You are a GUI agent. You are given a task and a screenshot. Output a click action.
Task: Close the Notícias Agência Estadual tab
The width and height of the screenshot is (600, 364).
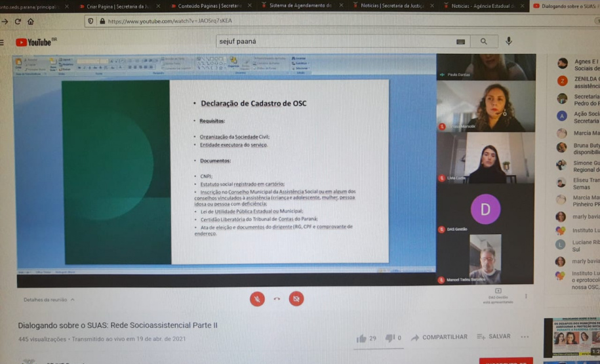tap(523, 6)
